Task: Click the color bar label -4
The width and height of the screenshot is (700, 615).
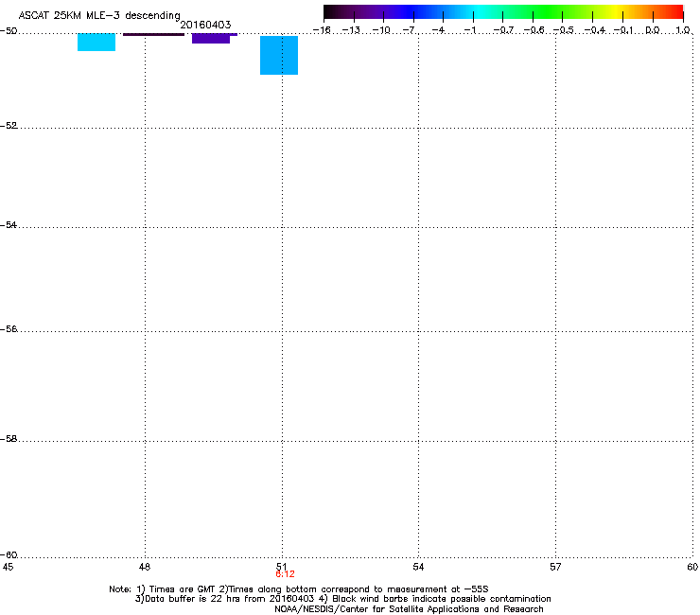Action: pyautogui.click(x=440, y=30)
